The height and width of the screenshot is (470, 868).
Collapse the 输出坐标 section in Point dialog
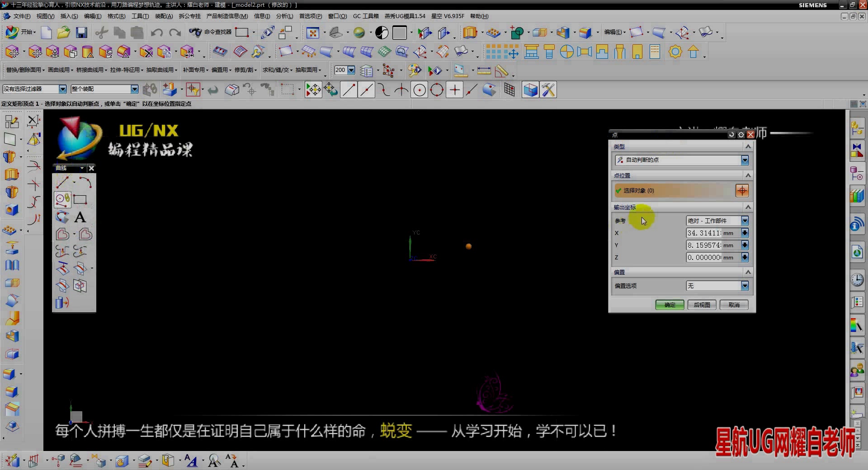(x=748, y=207)
